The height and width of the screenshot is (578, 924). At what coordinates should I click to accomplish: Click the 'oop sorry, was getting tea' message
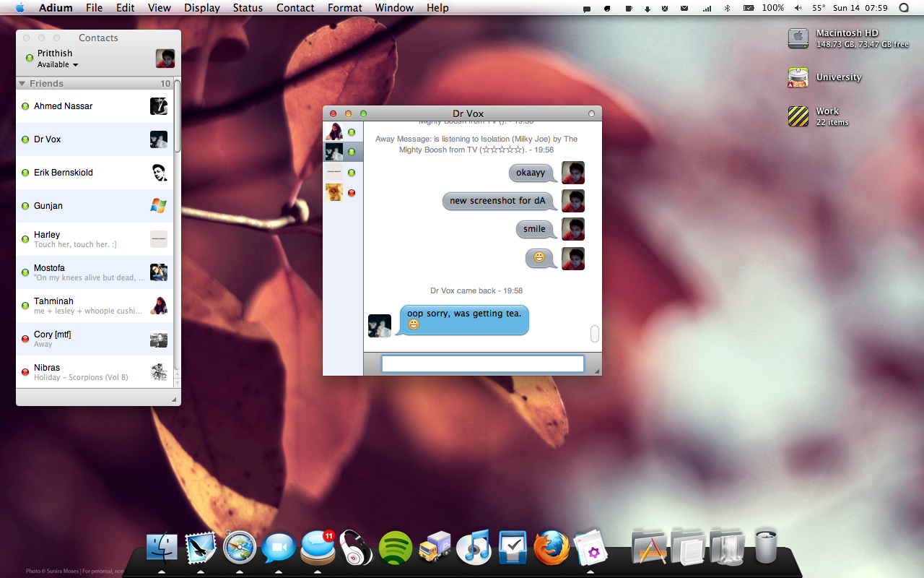click(x=463, y=319)
